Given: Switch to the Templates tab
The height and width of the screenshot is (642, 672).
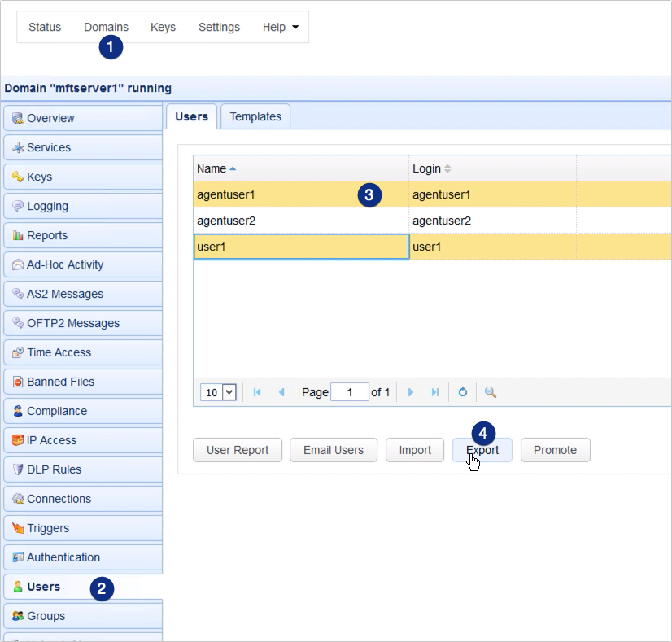Looking at the screenshot, I should coord(255,116).
